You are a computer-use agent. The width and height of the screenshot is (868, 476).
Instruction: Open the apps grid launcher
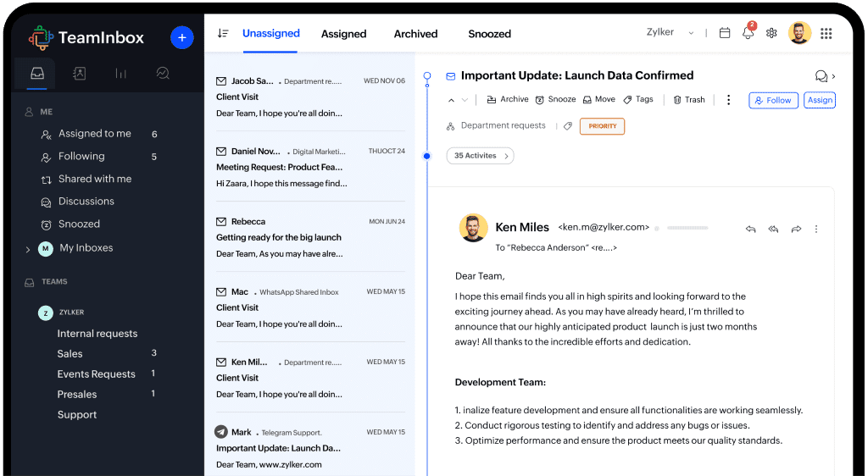tap(826, 33)
